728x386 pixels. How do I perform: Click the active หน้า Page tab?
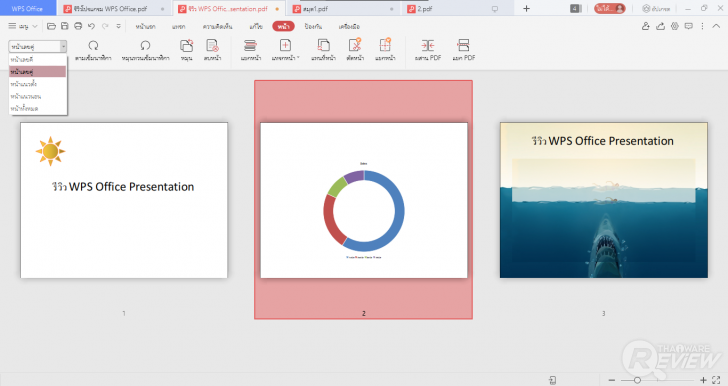(x=283, y=26)
